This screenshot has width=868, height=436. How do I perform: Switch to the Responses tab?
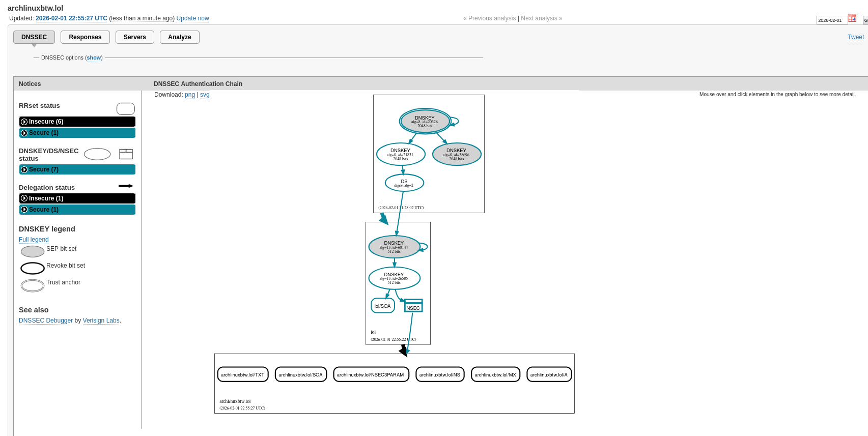click(x=85, y=37)
